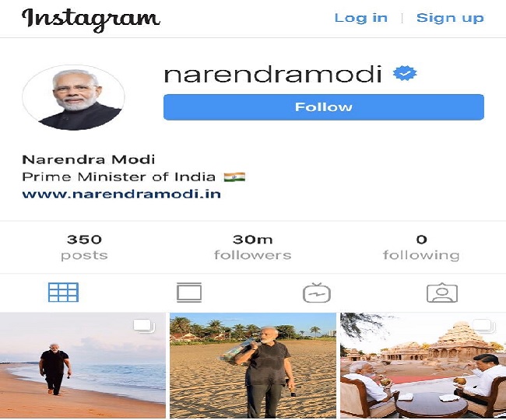Click the 350 posts count
Viewport: 506px width, 420px height.
(84, 247)
